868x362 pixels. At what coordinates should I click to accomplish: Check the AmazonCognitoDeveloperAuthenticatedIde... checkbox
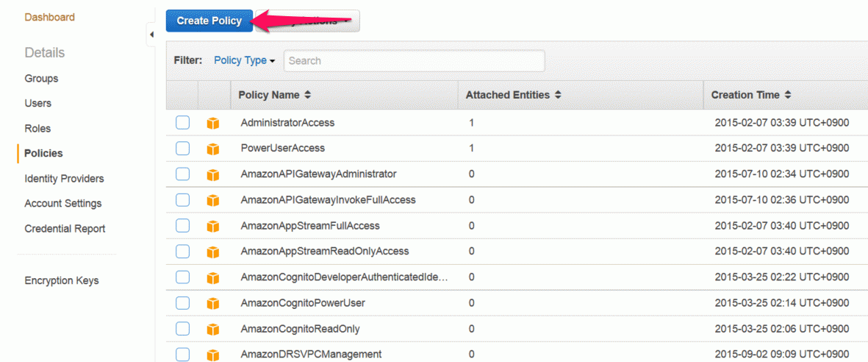(x=183, y=277)
